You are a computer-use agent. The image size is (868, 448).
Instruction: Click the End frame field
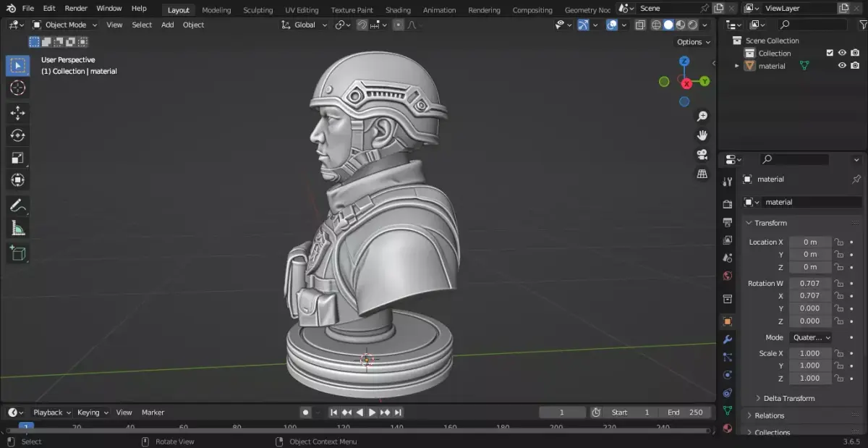pos(685,413)
